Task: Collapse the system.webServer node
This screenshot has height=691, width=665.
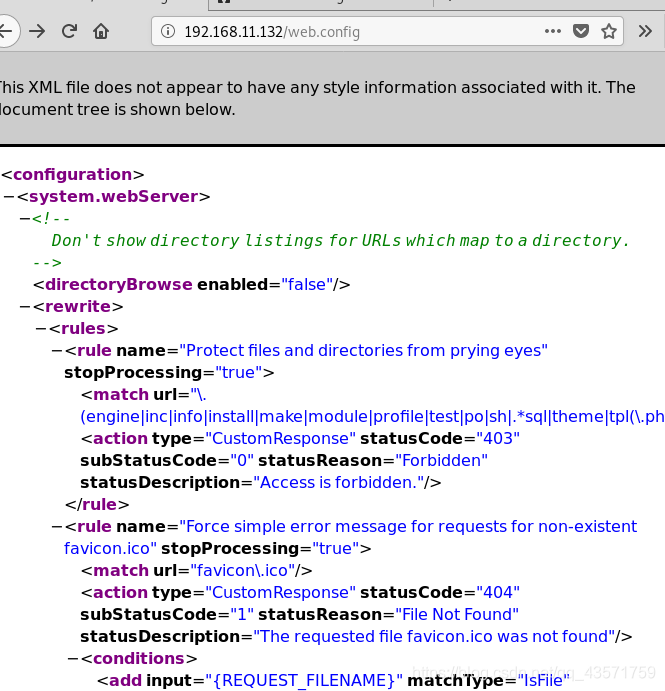Action: click(9, 197)
